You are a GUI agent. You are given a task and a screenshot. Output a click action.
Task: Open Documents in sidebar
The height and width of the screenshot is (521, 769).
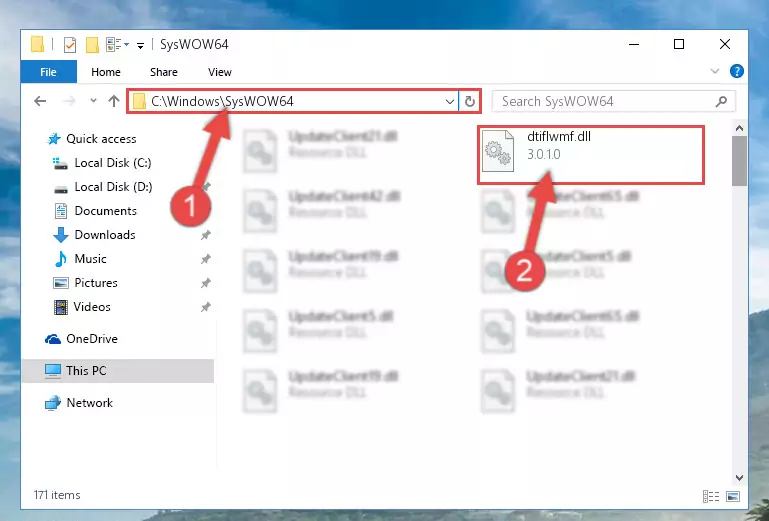click(95, 211)
